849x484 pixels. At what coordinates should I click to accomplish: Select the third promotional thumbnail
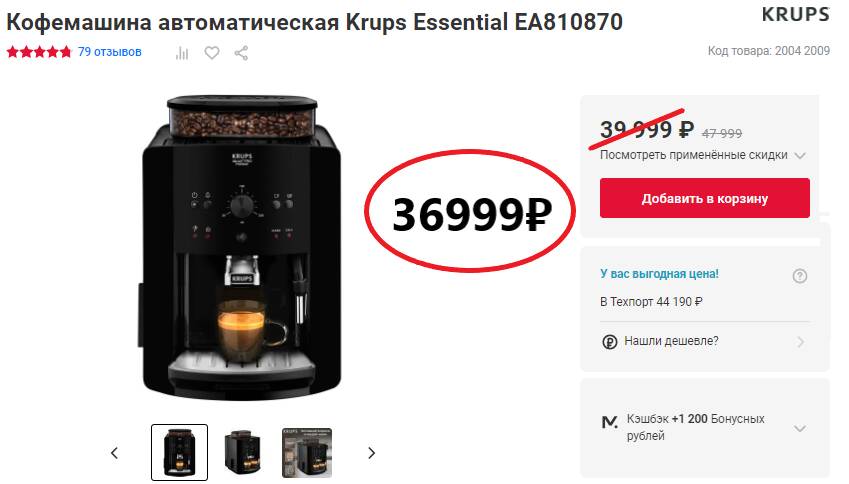[x=306, y=453]
